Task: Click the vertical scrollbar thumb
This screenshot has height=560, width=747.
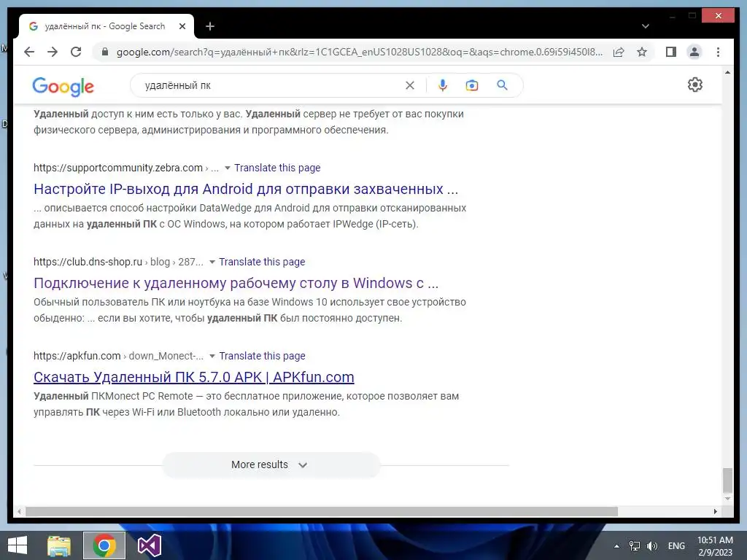Action: (x=727, y=481)
